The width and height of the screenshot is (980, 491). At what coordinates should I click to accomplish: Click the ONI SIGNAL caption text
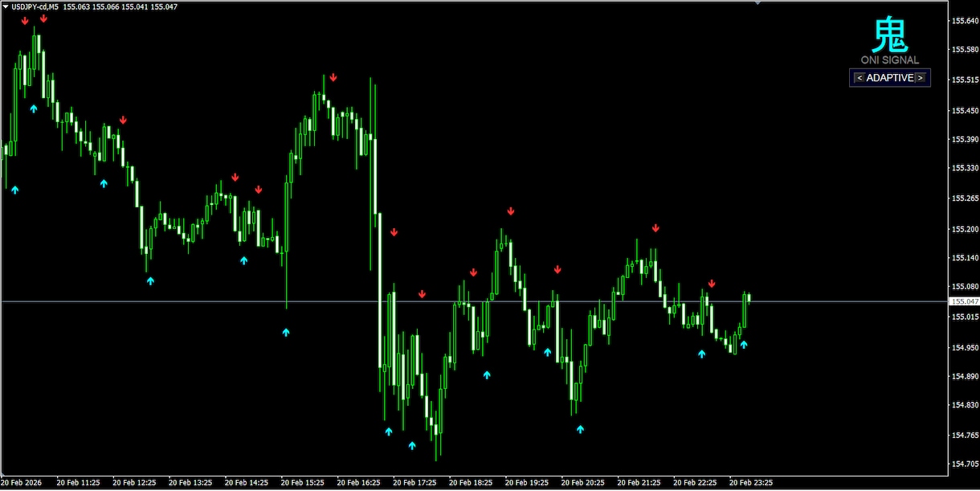coord(890,60)
